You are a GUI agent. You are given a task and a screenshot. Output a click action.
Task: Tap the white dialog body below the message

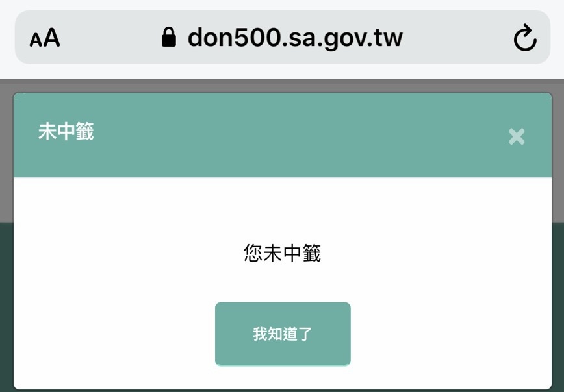point(283,283)
